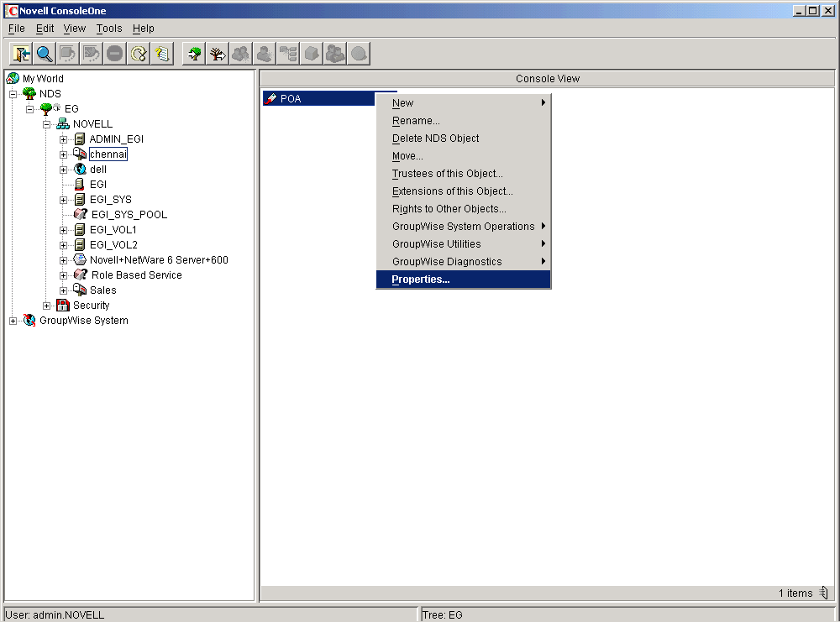Click the question mark document icon
The height and width of the screenshot is (622, 840).
tap(162, 54)
